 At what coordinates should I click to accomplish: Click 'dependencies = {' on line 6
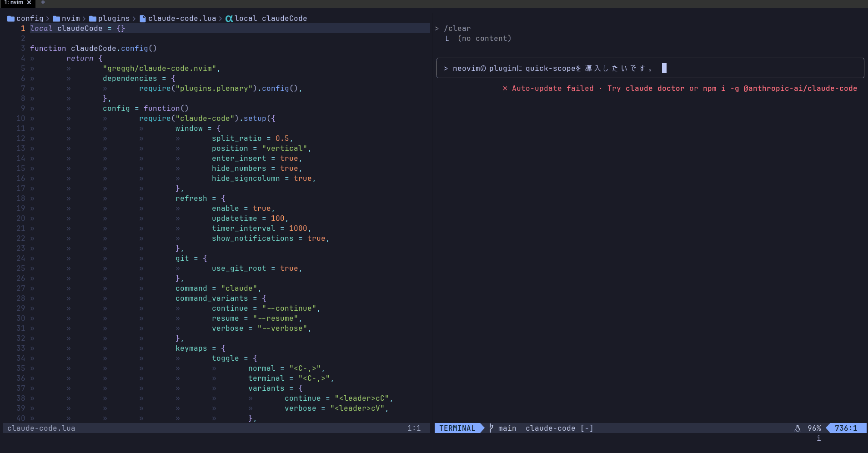click(139, 79)
